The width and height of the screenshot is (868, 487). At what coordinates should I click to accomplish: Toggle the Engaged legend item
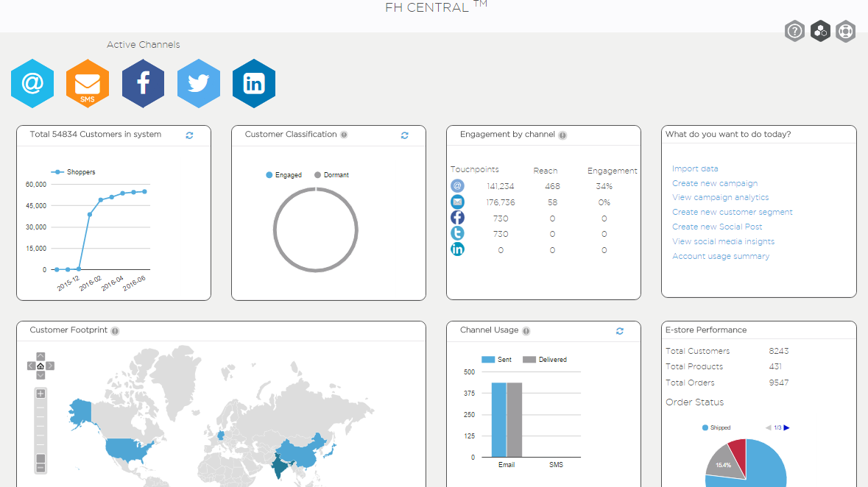point(284,175)
